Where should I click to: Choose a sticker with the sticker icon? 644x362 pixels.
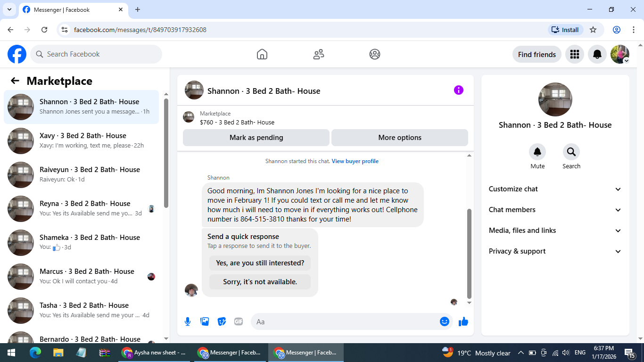coord(222,321)
